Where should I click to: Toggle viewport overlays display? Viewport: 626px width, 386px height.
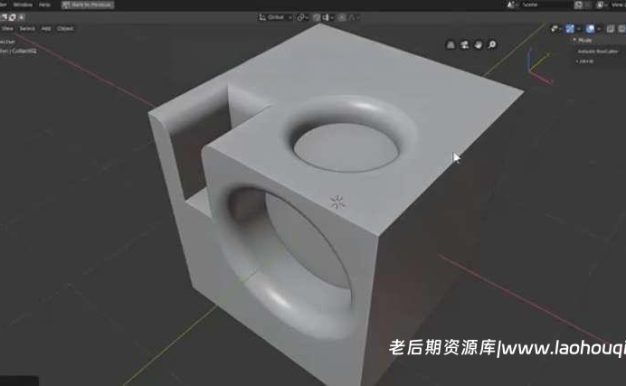click(590, 28)
